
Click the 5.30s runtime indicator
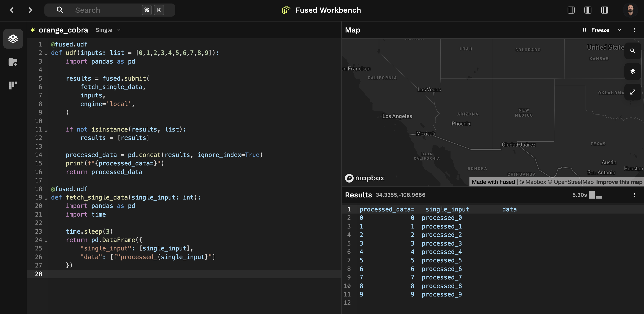tap(580, 195)
